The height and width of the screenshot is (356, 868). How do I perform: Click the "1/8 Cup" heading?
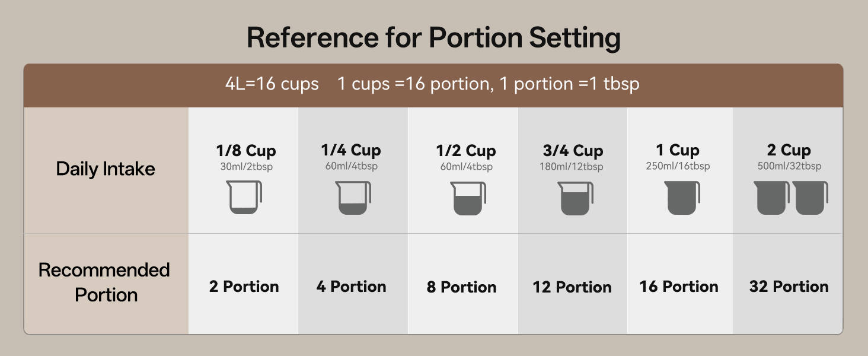(x=246, y=151)
